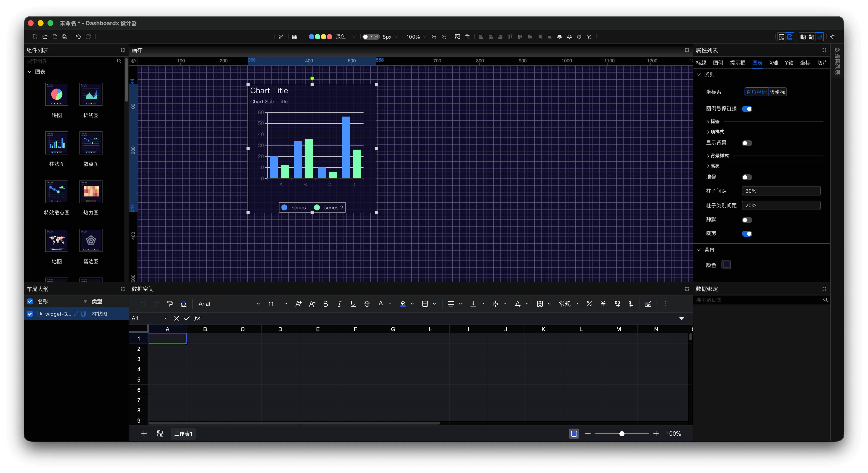The image size is (868, 473).
Task: Open the 工作表1 sheet tab
Action: [x=183, y=433]
